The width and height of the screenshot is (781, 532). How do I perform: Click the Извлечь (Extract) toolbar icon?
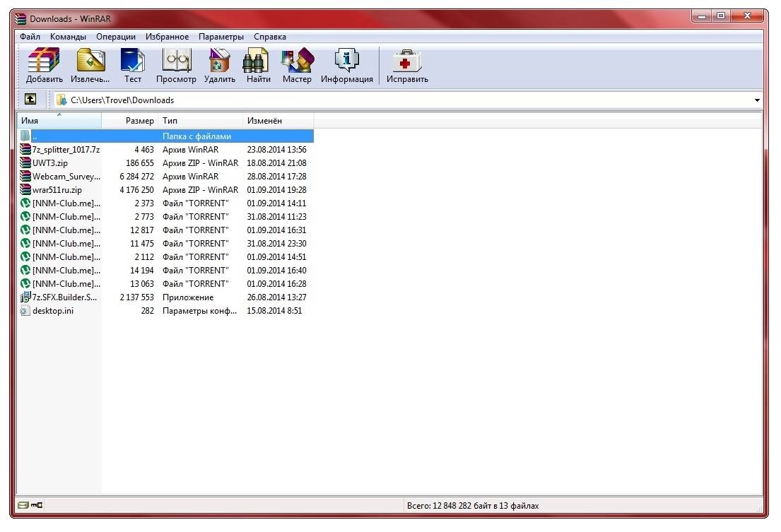(90, 65)
